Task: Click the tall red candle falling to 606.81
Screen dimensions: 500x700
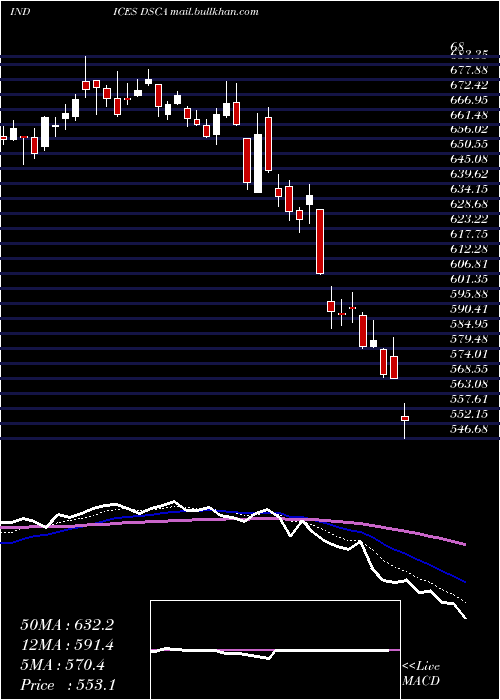Action: point(320,242)
